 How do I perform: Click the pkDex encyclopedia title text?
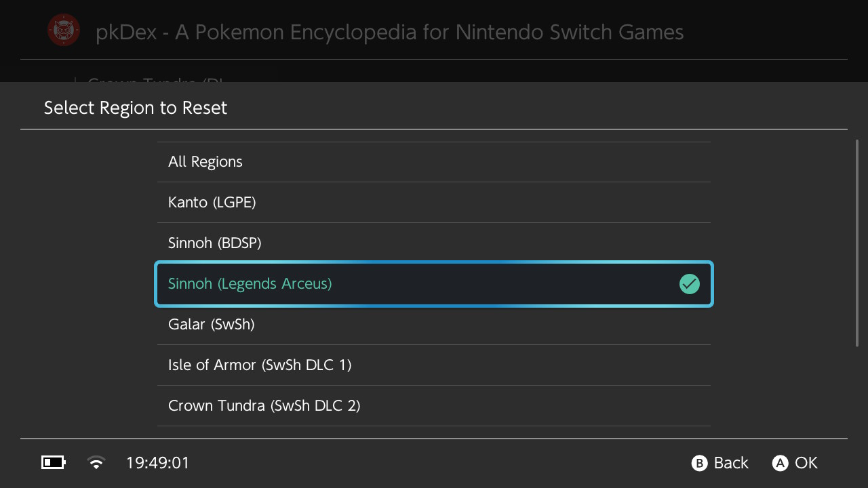point(389,32)
